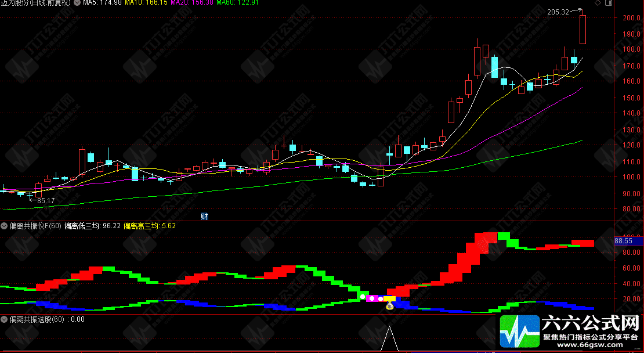Viewport: 644px width, 353px height.
Task: Click the rounded square panel icon at top right
Action: (x=608, y=3)
